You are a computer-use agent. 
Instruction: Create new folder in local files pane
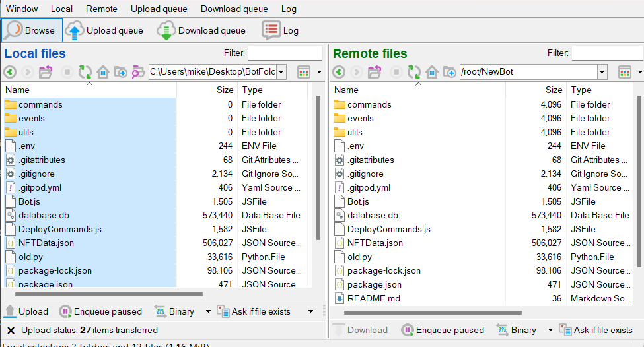(121, 72)
